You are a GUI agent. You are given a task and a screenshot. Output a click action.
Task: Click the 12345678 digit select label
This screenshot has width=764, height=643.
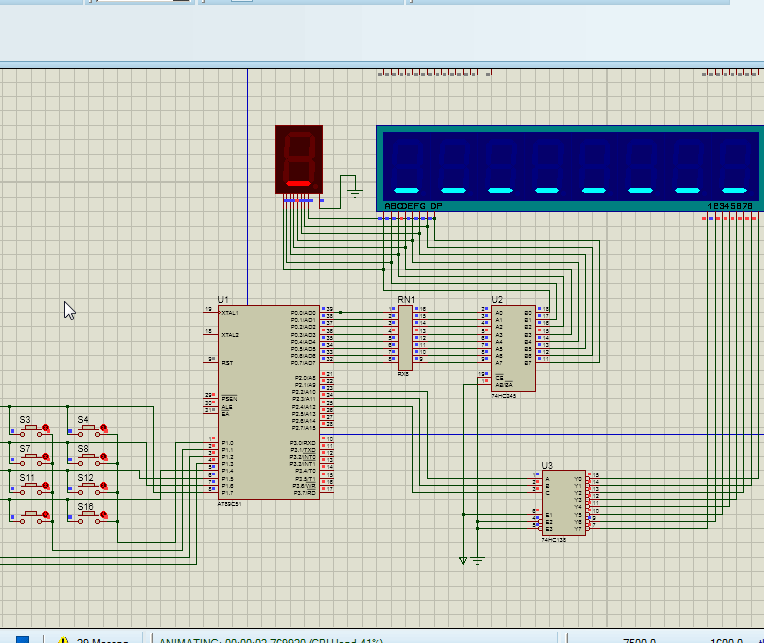[x=730, y=206]
